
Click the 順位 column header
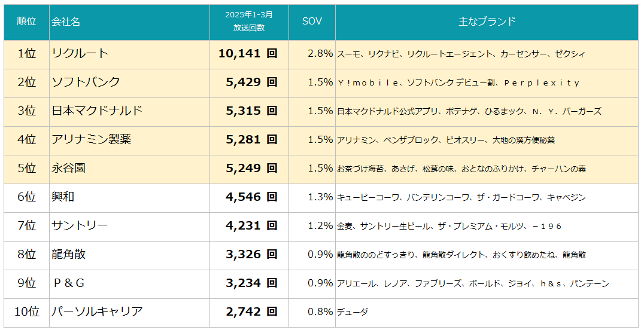(27, 22)
